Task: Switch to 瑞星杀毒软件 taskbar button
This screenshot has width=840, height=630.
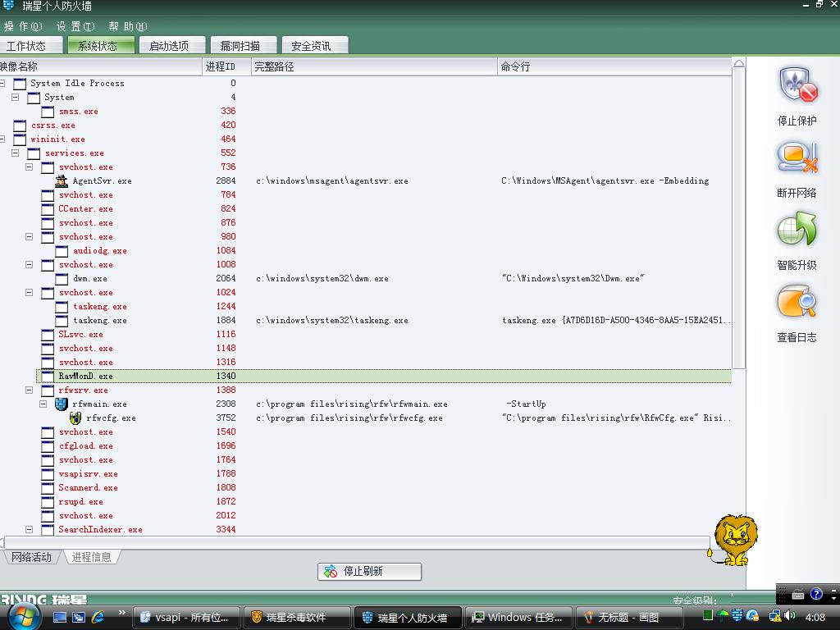Action: pyautogui.click(x=297, y=618)
